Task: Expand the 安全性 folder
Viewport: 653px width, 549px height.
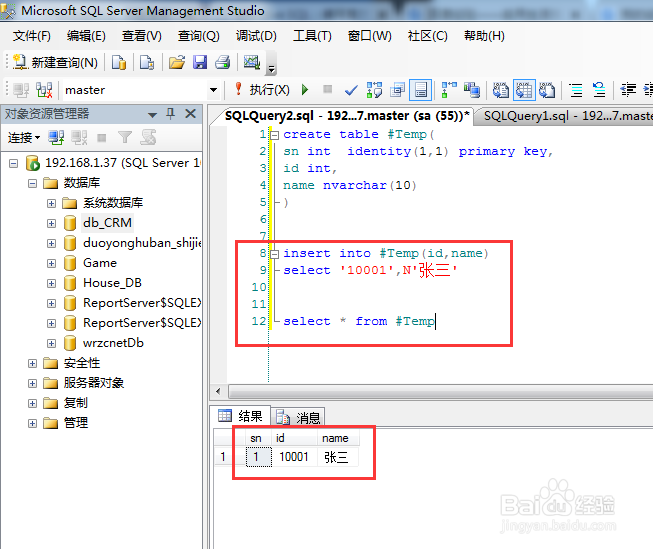Action: 32,363
